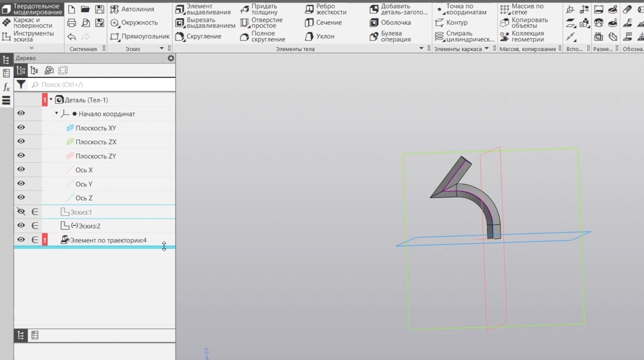Viewport: 644px width, 360px height.
Task: Show the hidden Эскиз:1 sketch
Action: (21, 212)
